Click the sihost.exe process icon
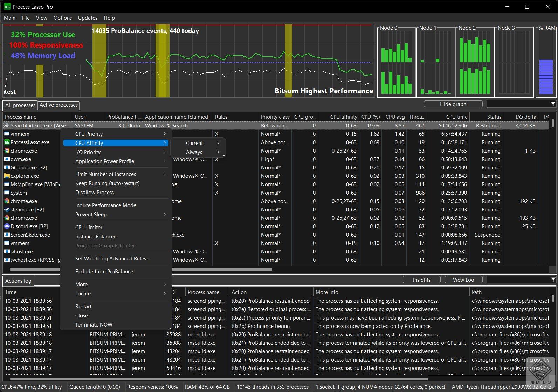This screenshot has height=392, width=558. tap(7, 251)
